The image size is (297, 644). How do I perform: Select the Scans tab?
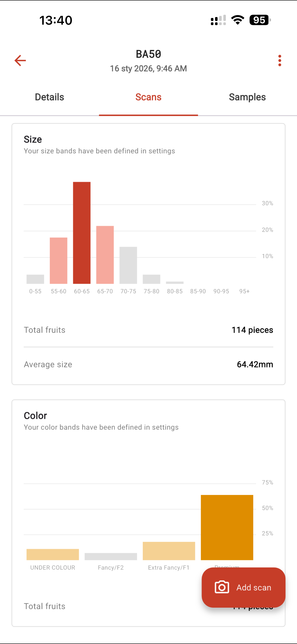[148, 97]
